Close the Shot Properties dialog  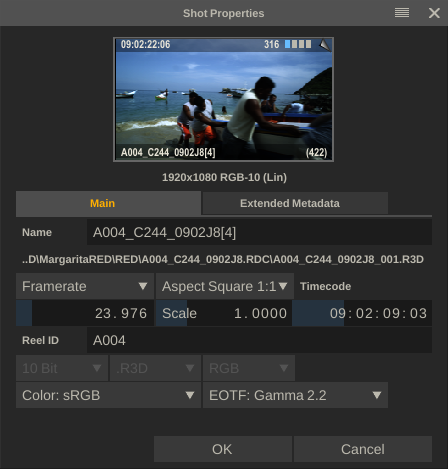coord(434,13)
